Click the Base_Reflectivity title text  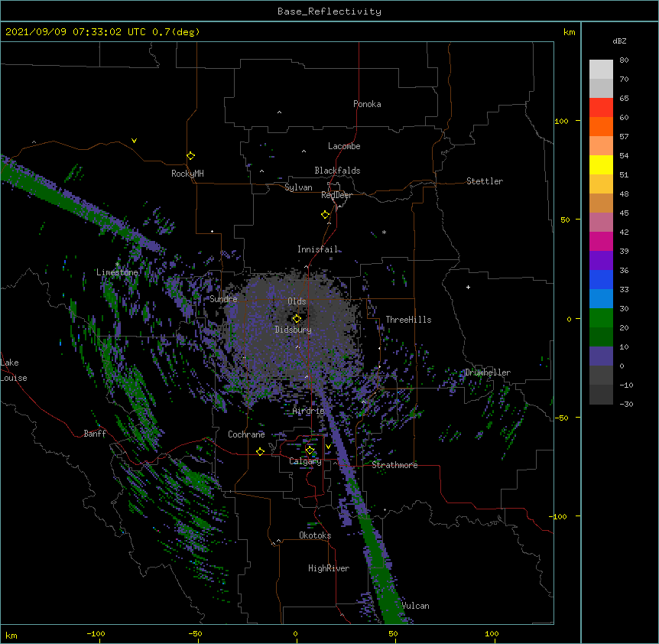329,11
